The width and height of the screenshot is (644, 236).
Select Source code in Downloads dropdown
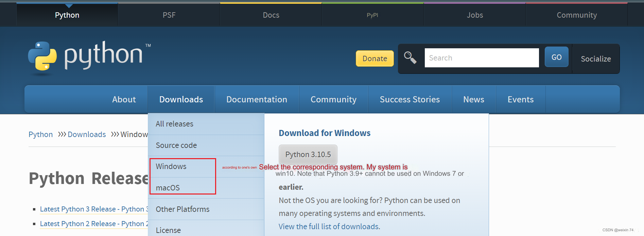(206, 146)
